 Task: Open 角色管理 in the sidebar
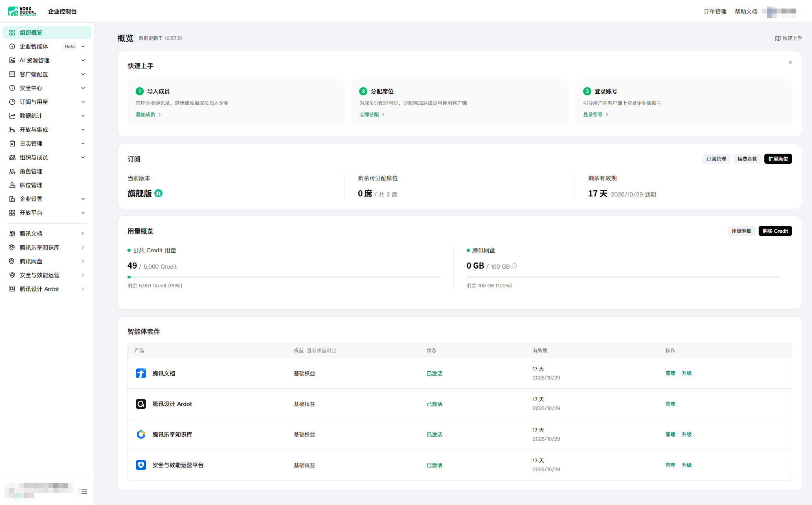[x=47, y=171]
